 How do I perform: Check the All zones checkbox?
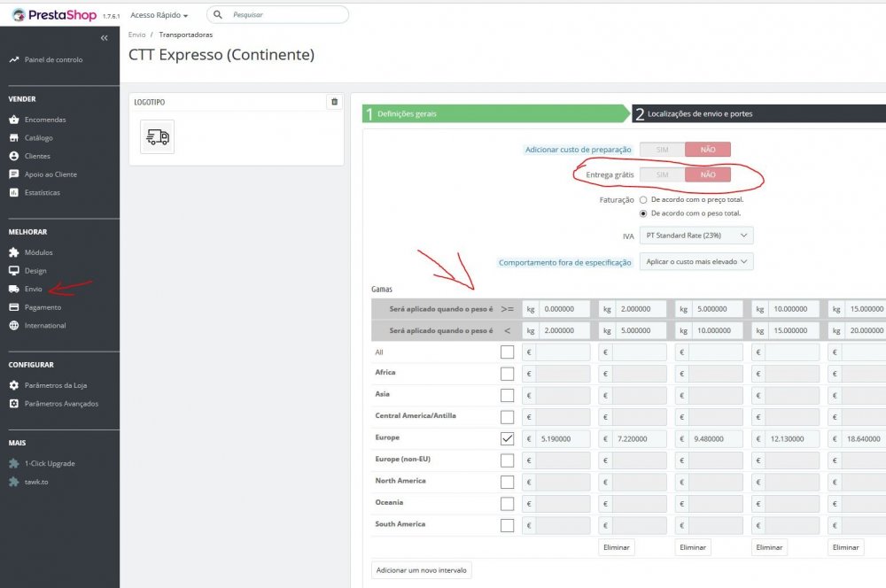click(x=508, y=352)
